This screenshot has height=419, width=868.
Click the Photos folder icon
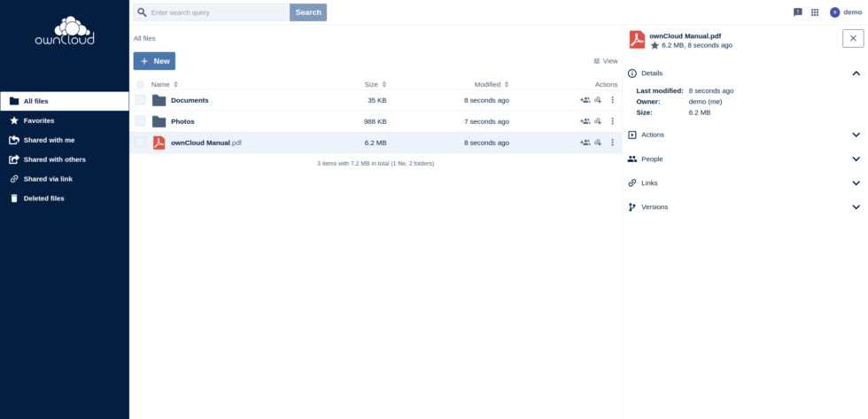point(159,121)
